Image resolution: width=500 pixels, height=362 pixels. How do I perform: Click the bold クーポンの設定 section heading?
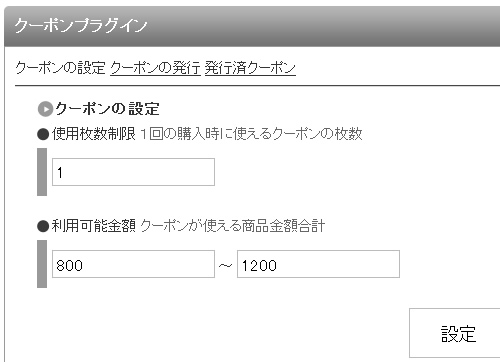[107, 109]
